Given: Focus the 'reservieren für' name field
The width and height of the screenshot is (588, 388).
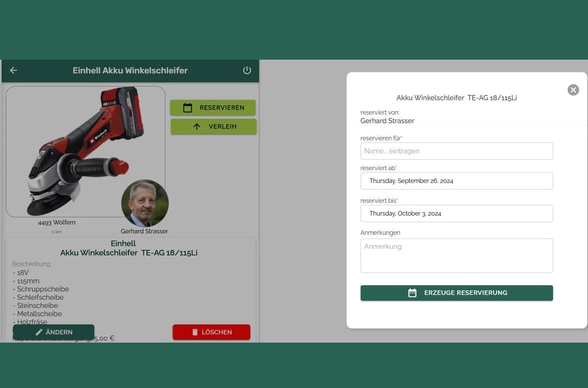Looking at the screenshot, I should click(457, 151).
